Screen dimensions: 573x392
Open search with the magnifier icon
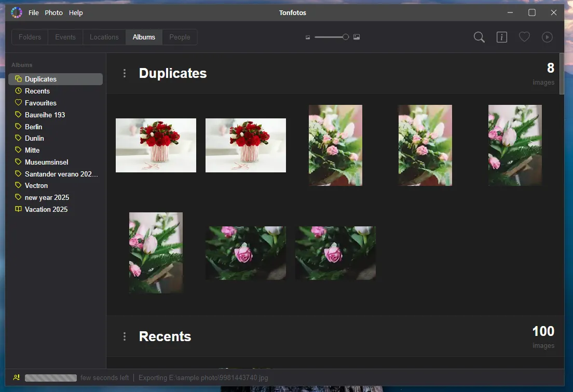point(479,37)
